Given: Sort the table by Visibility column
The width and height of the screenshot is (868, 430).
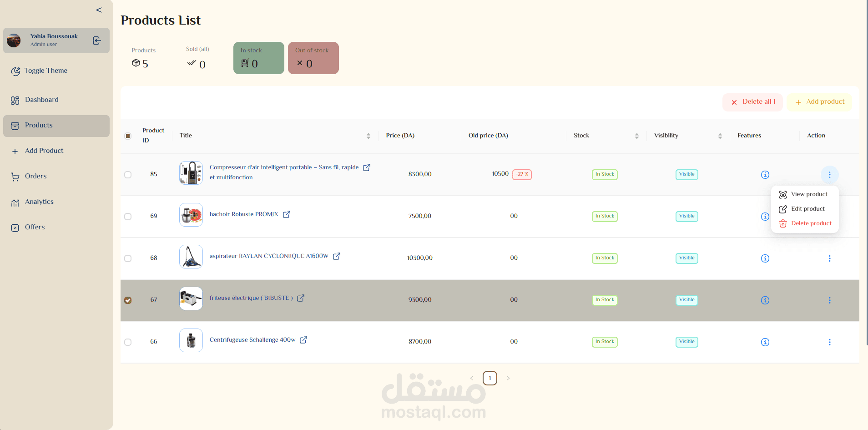Looking at the screenshot, I should click(720, 136).
